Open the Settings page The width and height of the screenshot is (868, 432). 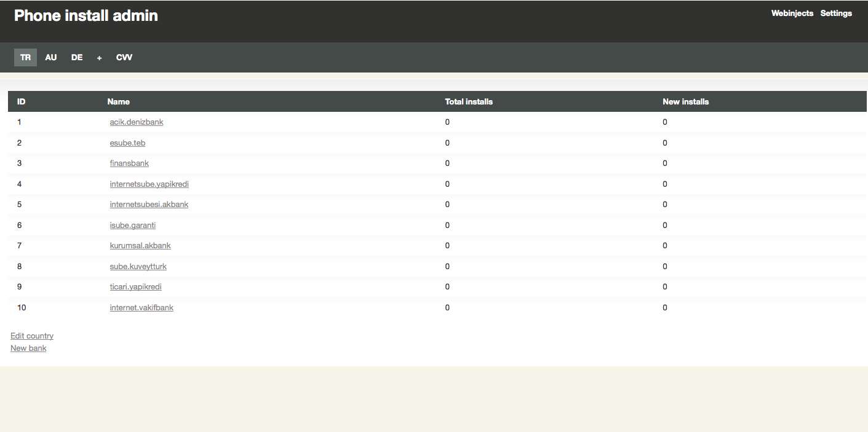pos(836,14)
